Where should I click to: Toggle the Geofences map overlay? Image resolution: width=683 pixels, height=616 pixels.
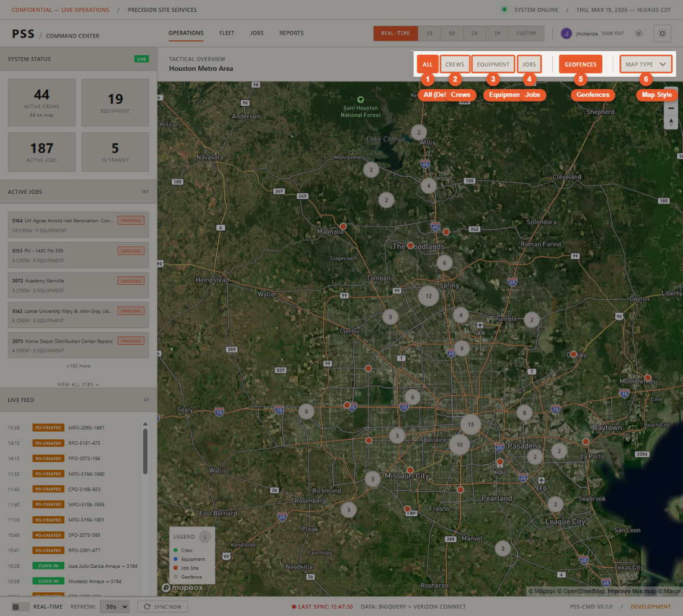coord(580,64)
